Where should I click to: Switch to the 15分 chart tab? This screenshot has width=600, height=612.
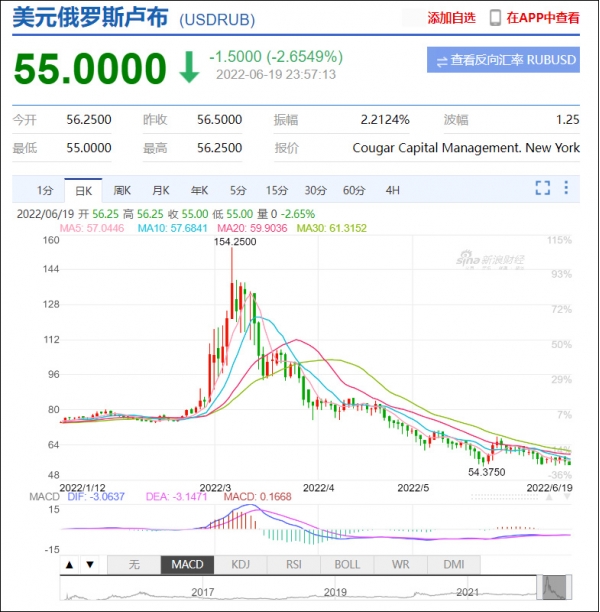tap(276, 190)
